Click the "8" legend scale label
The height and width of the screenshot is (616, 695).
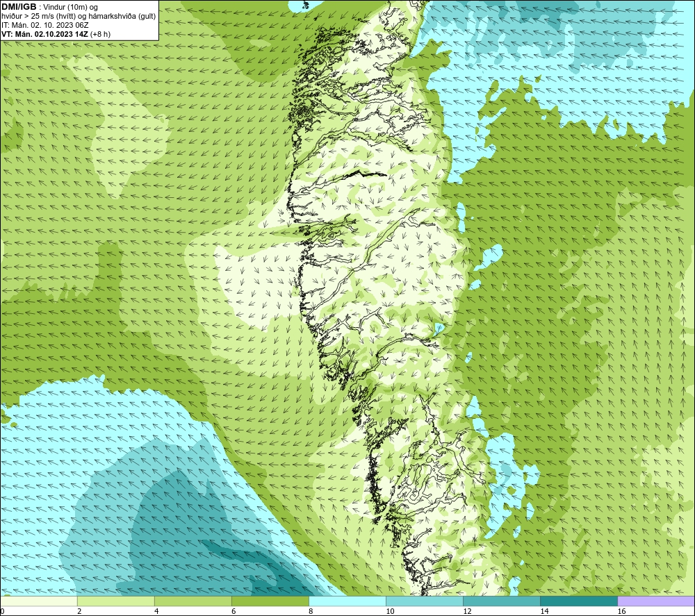click(311, 611)
